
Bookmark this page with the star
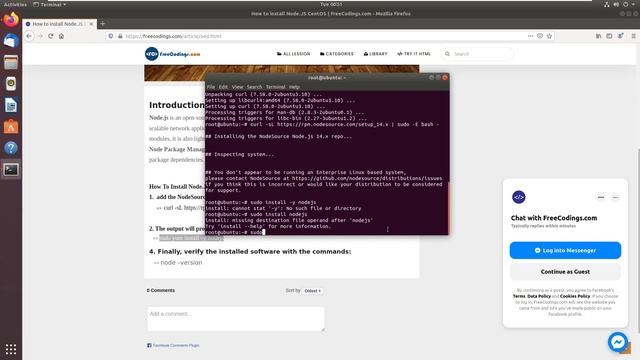[x=549, y=36]
